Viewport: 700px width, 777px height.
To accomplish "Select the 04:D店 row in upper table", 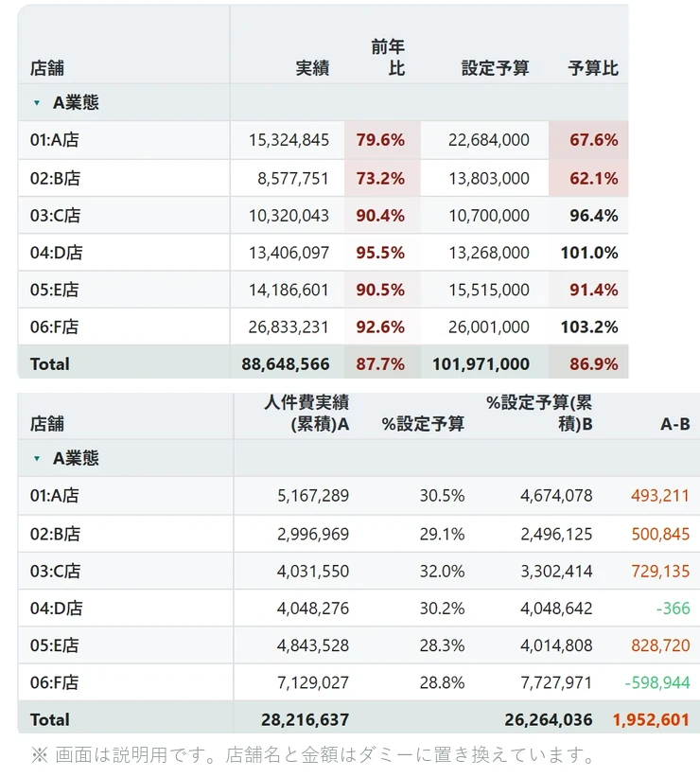I will coord(323,253).
